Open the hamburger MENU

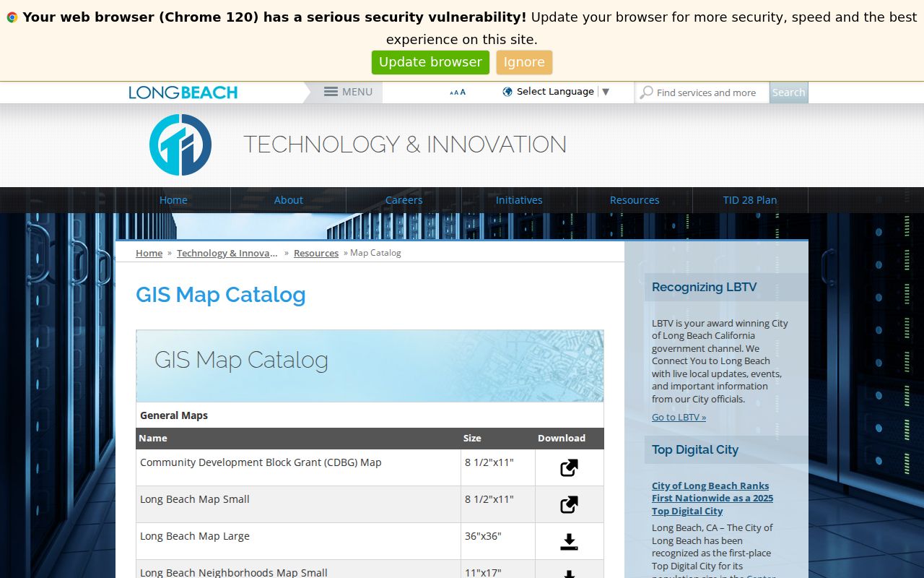tap(348, 92)
